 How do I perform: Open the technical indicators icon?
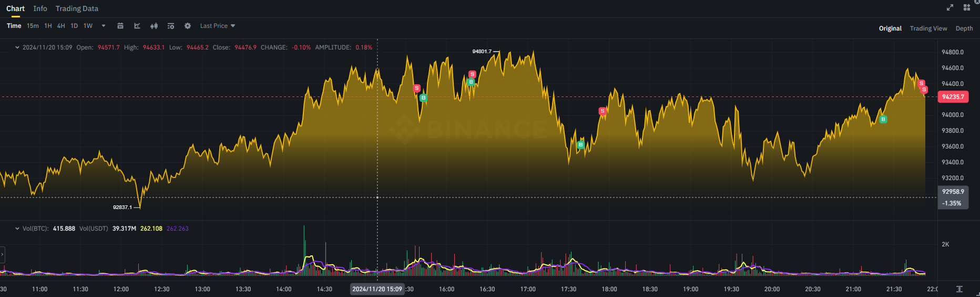[x=137, y=26]
